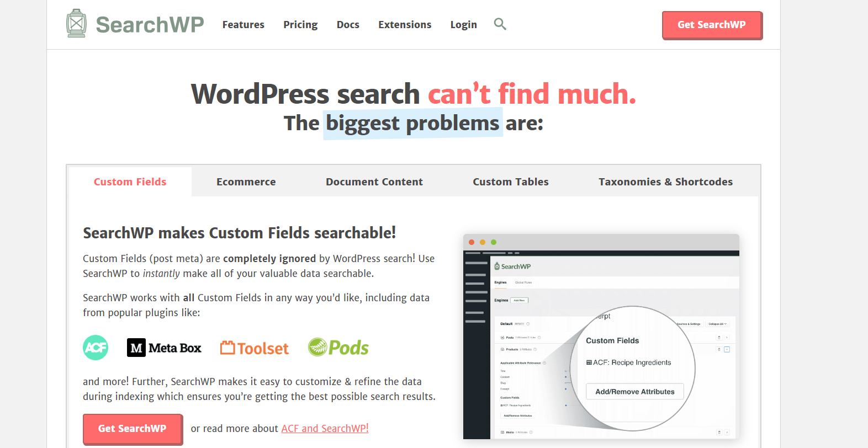Switch to the Custom Tables tab
Viewport: 868px width, 448px height.
(511, 182)
